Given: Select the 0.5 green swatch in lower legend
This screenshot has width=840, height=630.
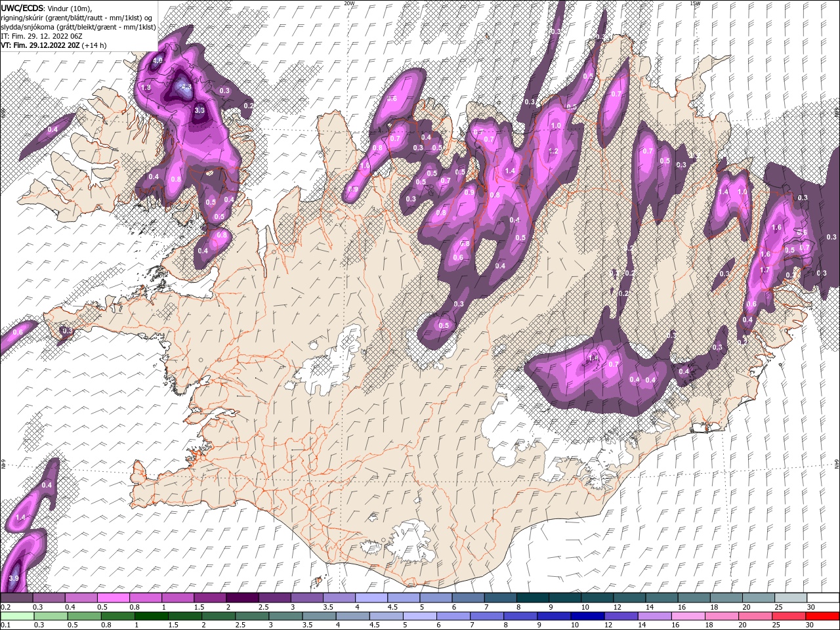Looking at the screenshot, I should 85,616.
